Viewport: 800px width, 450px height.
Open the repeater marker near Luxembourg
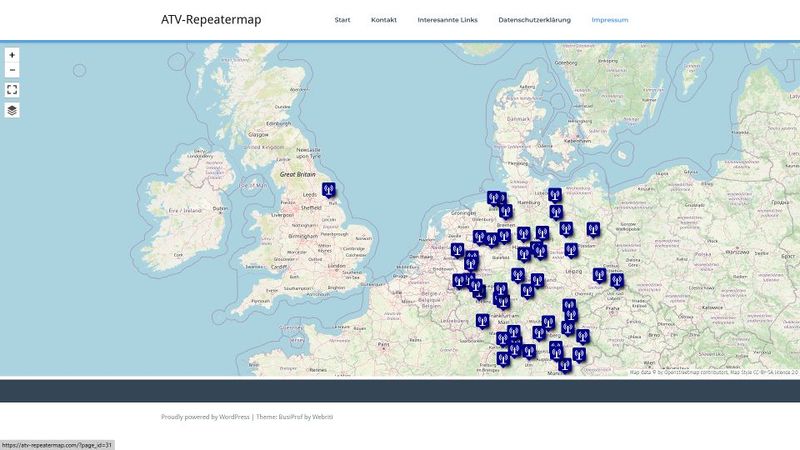pyautogui.click(x=482, y=322)
